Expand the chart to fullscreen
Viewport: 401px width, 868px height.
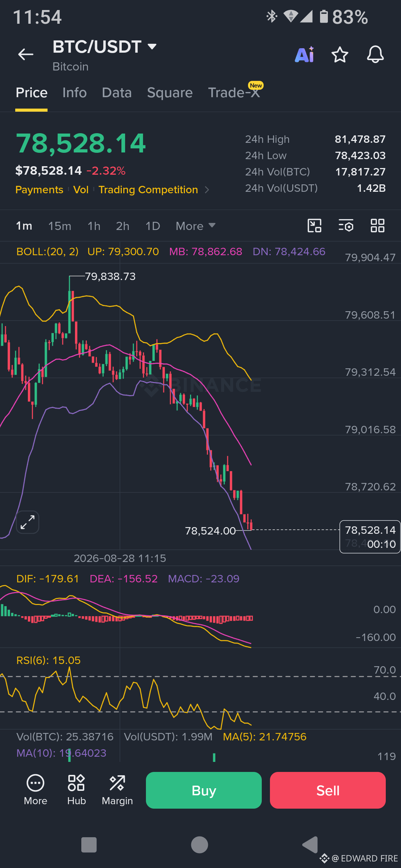pos(28,522)
